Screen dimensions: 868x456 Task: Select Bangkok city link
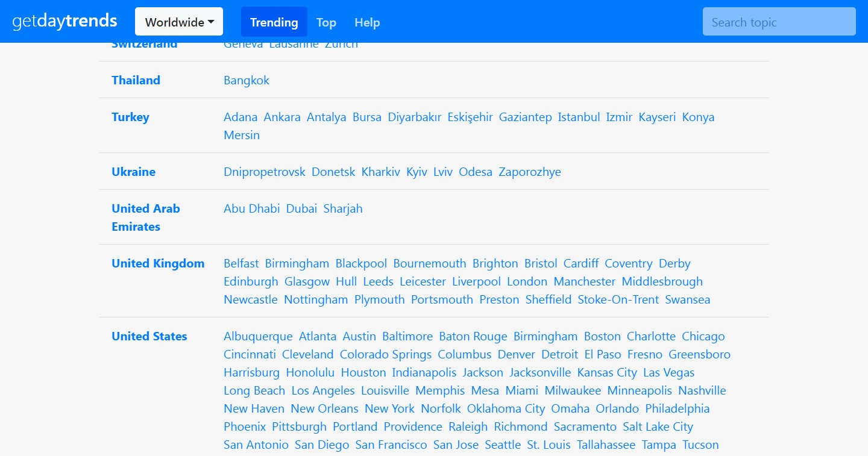tap(247, 80)
